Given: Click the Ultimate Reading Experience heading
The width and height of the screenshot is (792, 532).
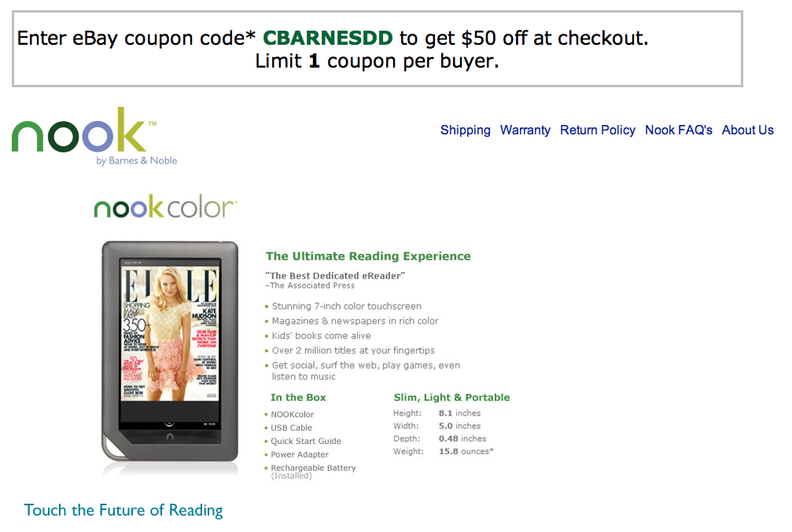Looking at the screenshot, I should click(x=368, y=256).
